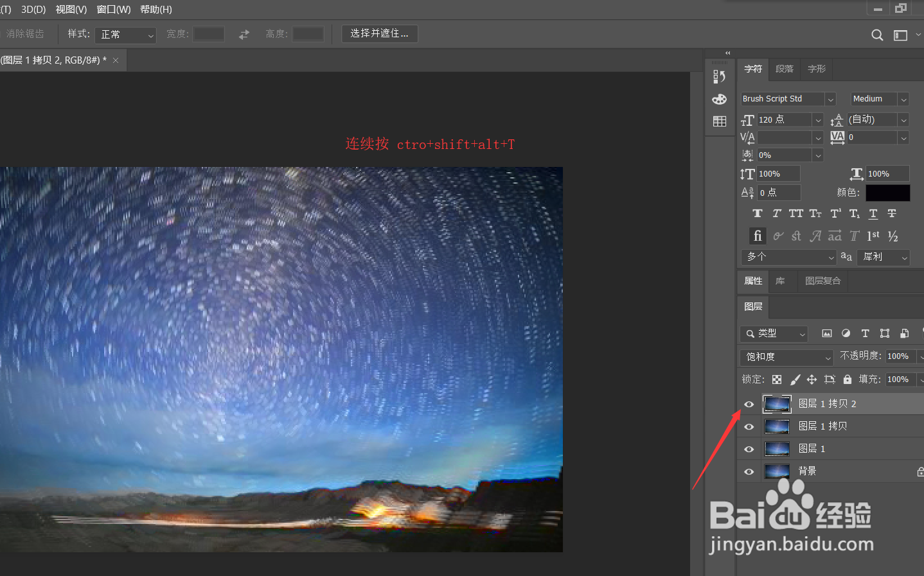Toggle All Caps text style
The height and width of the screenshot is (576, 924).
[796, 214]
